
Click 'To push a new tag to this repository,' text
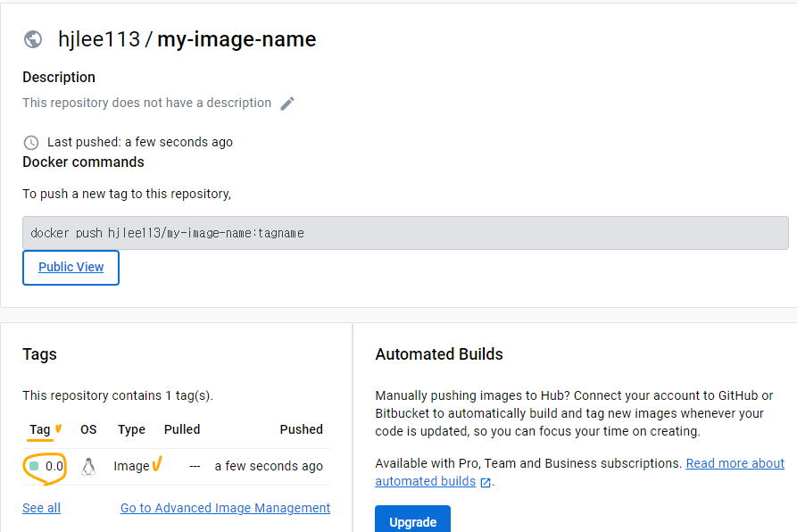[127, 194]
